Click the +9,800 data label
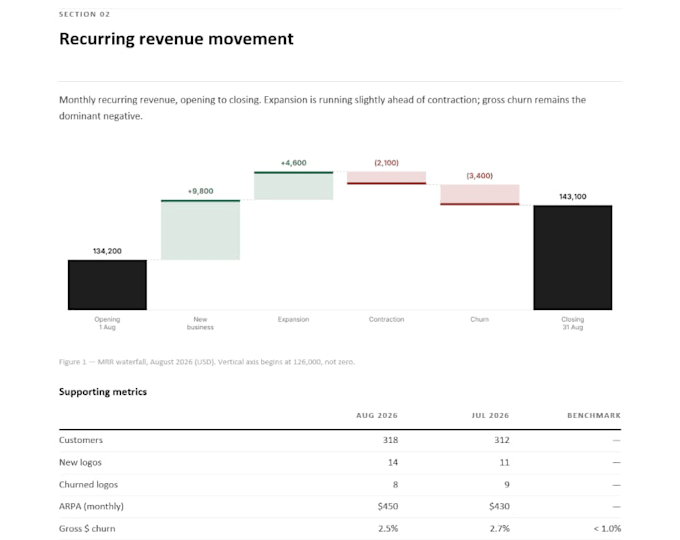The width and height of the screenshot is (680, 540). 200,191
